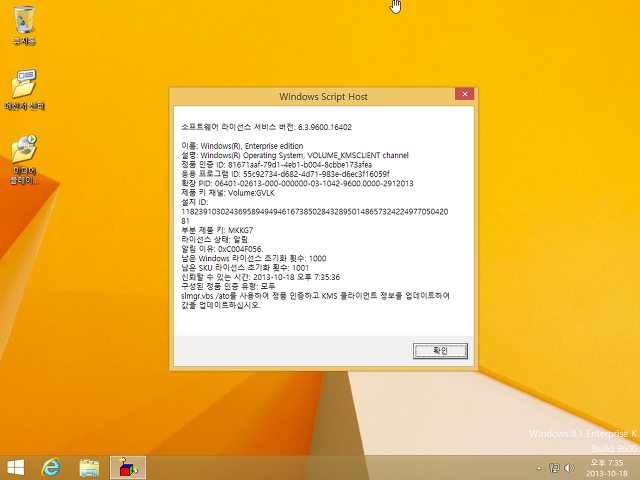Click the 라이선스 상태: 알림 line
The image size is (640, 480).
[x=214, y=240]
